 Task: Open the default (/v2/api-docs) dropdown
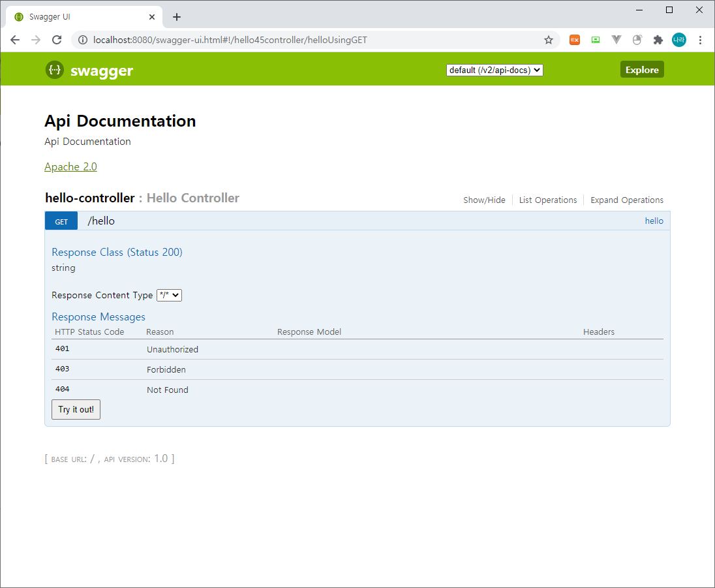tap(494, 70)
